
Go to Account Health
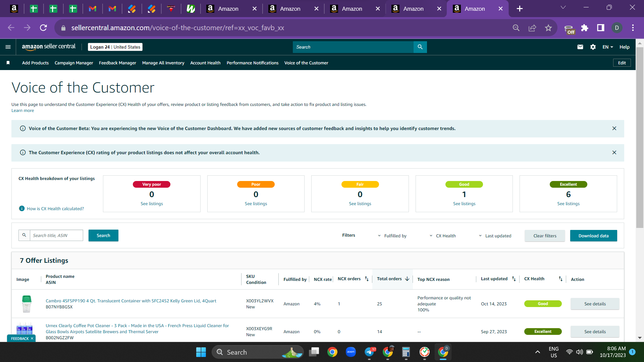(205, 63)
